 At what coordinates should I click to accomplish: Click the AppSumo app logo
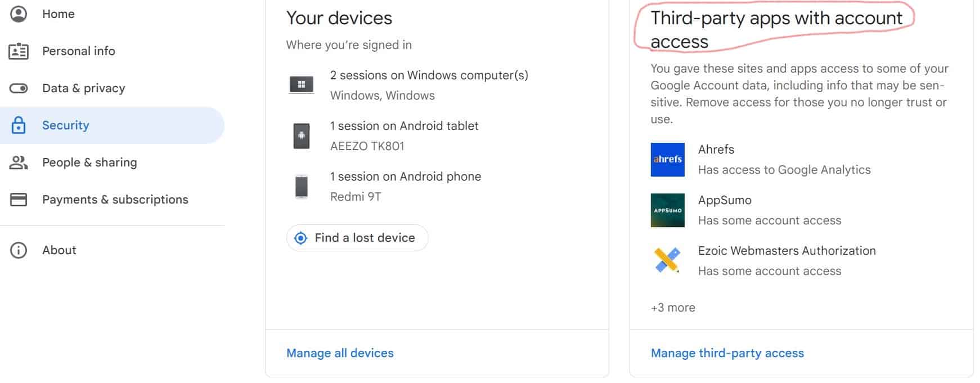pyautogui.click(x=668, y=210)
